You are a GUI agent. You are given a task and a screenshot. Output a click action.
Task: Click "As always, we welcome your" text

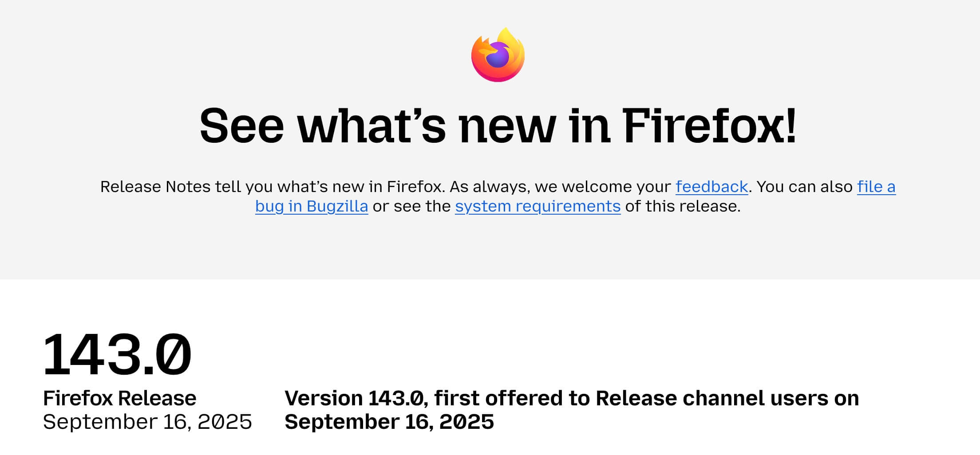point(560,187)
